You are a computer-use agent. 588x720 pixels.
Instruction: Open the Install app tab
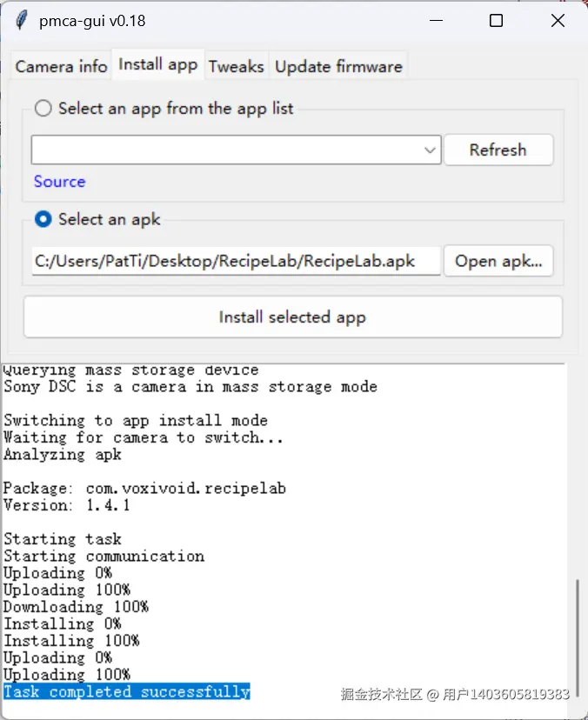(158, 64)
